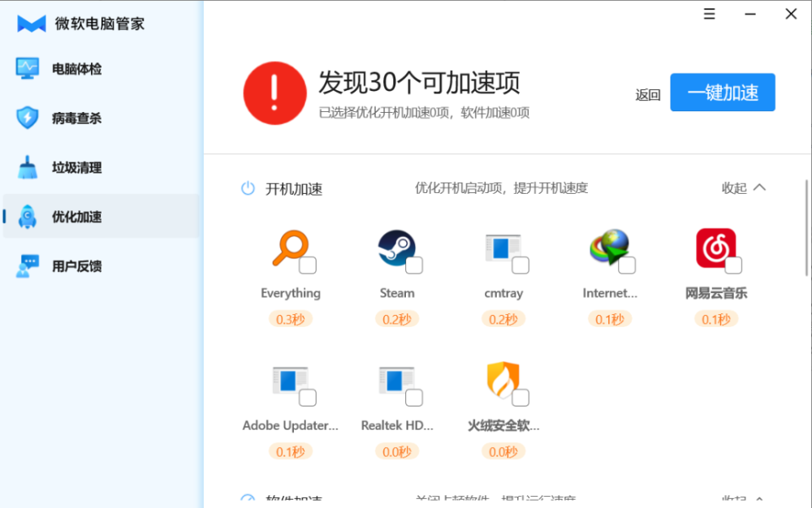Click the 优化开机启动项，提升开机速度 description

[501, 187]
